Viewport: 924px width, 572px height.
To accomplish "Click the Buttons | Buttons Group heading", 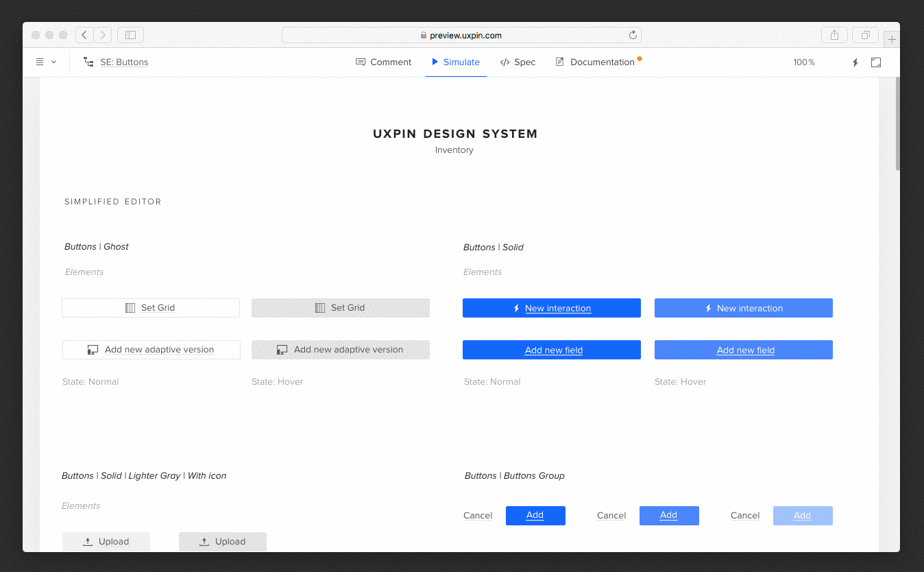I will click(x=515, y=475).
